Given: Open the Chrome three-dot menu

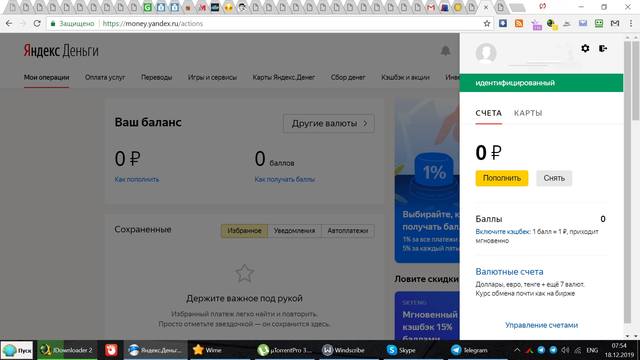Looking at the screenshot, I should [631, 24].
